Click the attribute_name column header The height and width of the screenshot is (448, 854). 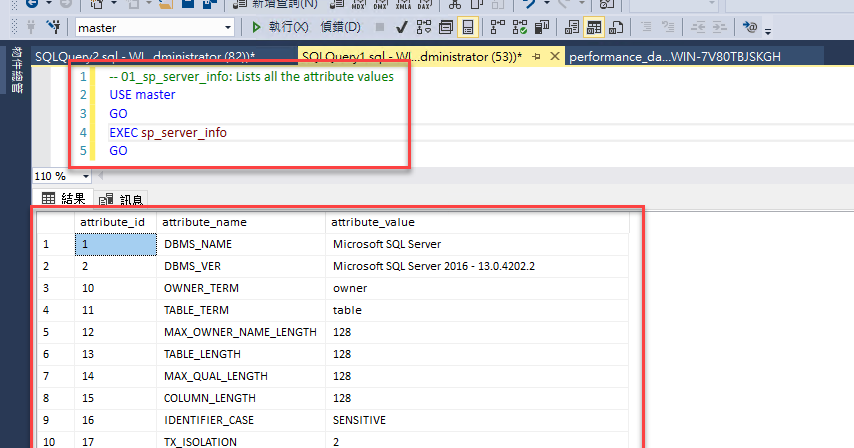241,222
